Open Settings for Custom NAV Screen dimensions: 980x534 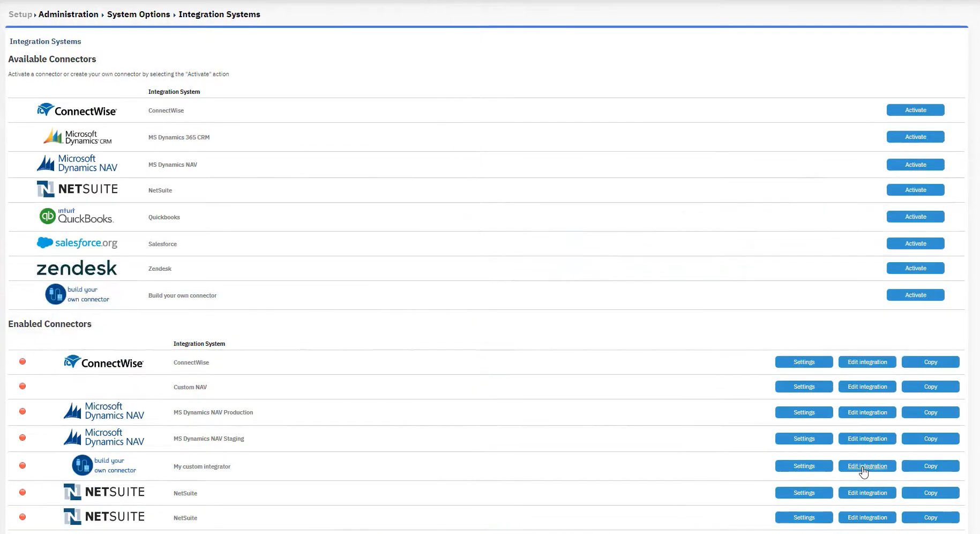[804, 387]
